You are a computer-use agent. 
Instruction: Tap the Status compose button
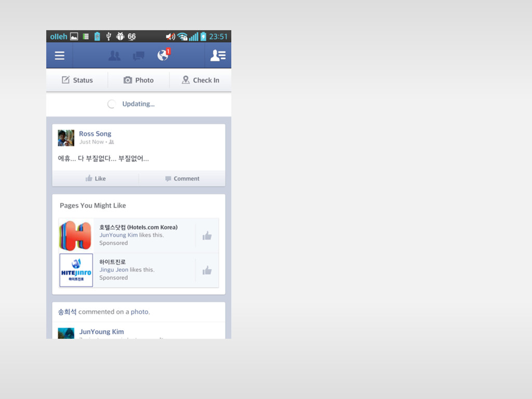coord(77,80)
